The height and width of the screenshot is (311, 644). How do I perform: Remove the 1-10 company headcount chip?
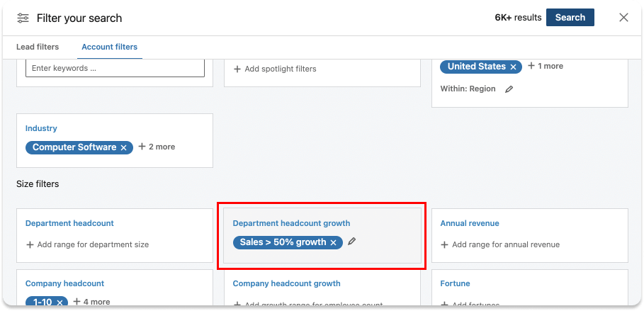click(x=60, y=302)
